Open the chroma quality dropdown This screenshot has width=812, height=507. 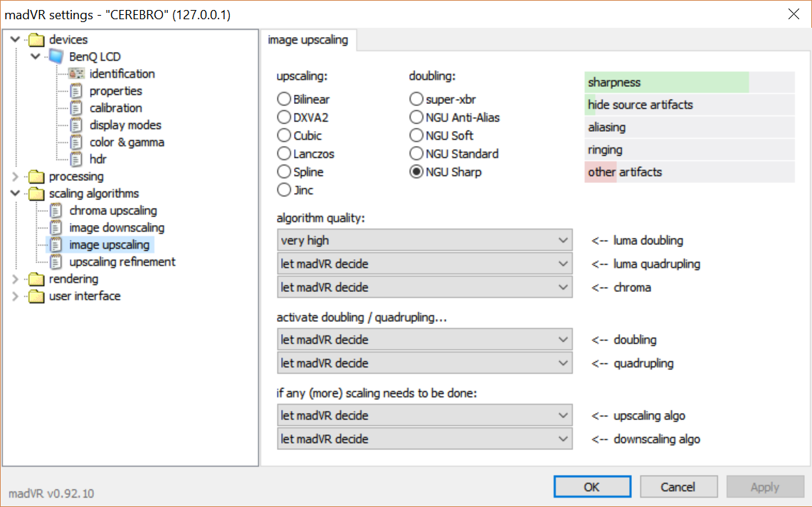point(425,287)
